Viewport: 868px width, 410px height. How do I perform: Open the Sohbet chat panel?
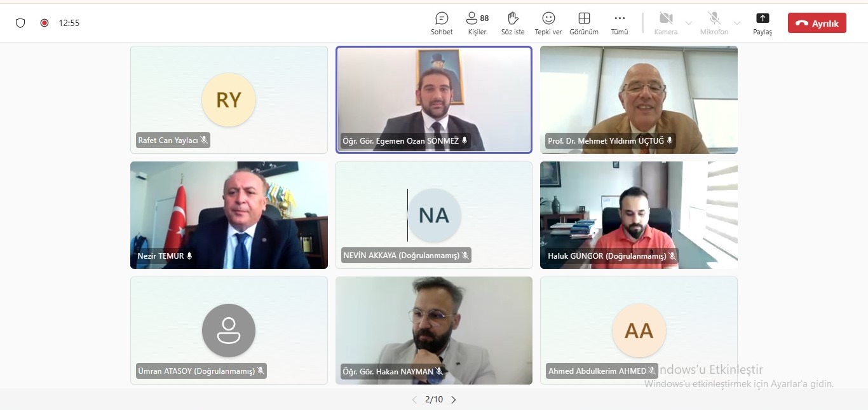pos(442,23)
